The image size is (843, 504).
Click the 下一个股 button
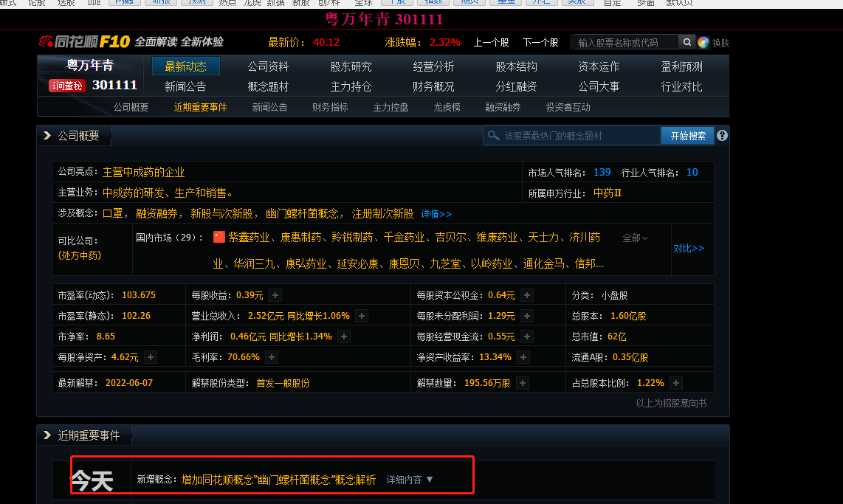540,42
